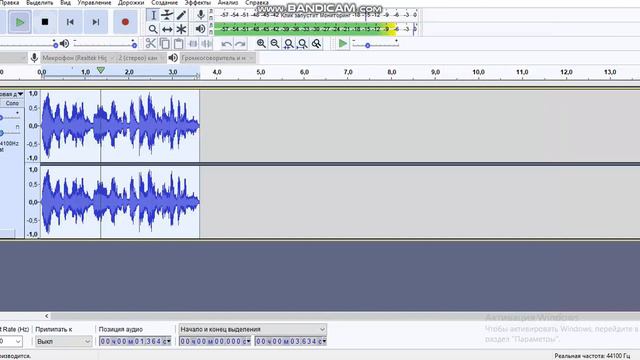
Task: Select the Selection (I-beam) tool
Action: coord(153,15)
